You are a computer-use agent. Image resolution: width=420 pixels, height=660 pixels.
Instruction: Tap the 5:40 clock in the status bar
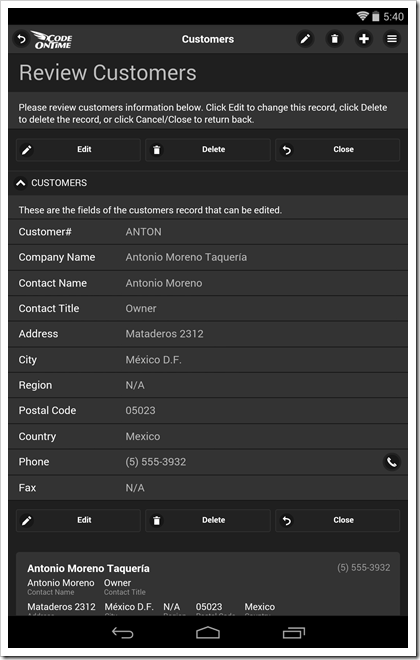(393, 16)
